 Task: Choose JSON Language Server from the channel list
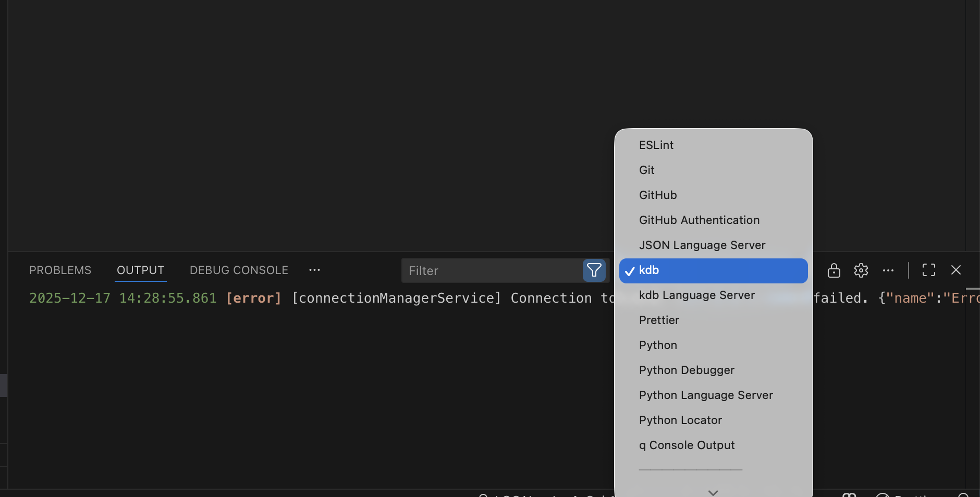click(x=702, y=245)
